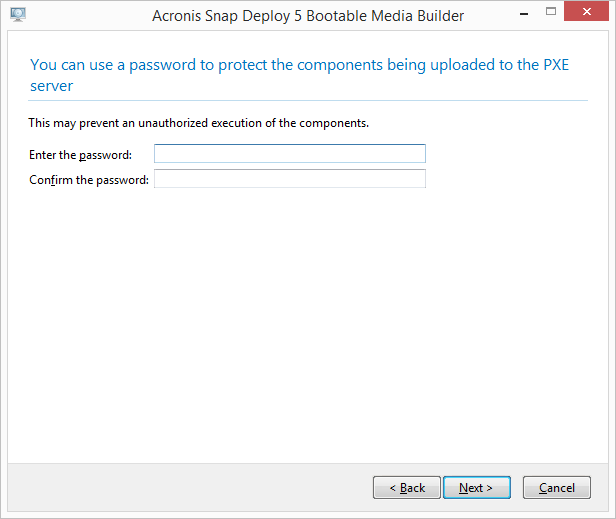The width and height of the screenshot is (616, 519).
Task: Click the Acronis Snap Deploy 5 window title
Action: (x=308, y=16)
